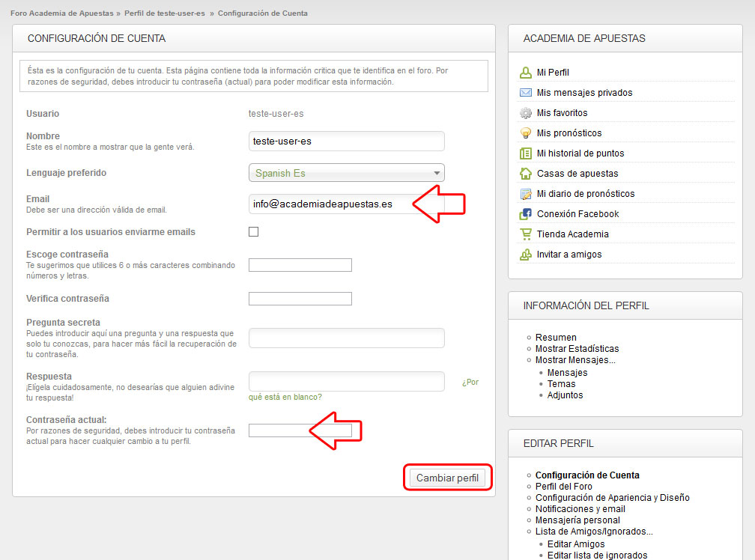Click the Conexión Facebook icon
Screen dimensions: 755x560
tap(526, 214)
